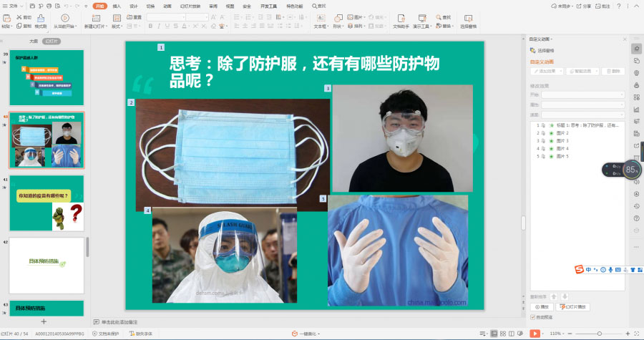Toggle the auto preview (自动预览) checkbox
The width and height of the screenshot is (644, 340).
(532, 316)
